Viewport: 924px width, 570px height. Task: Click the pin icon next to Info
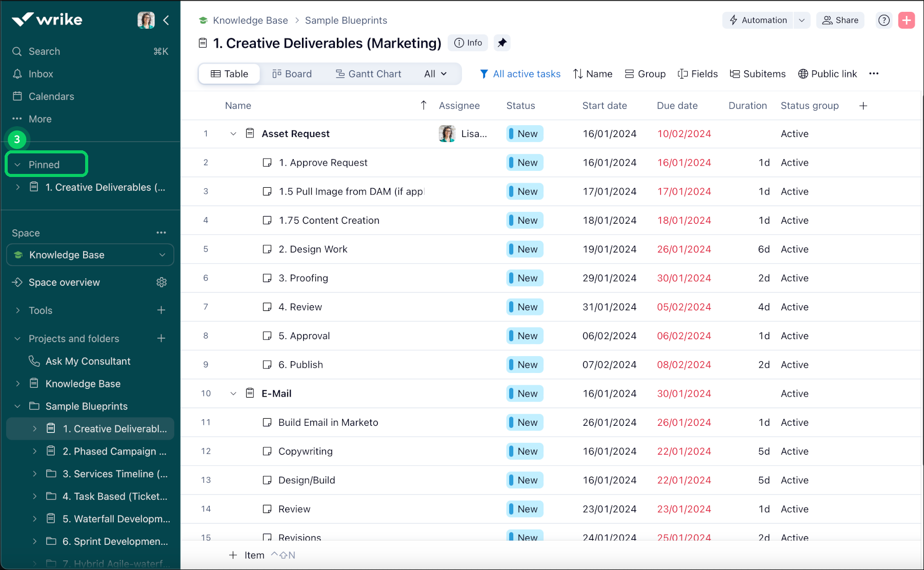(502, 43)
